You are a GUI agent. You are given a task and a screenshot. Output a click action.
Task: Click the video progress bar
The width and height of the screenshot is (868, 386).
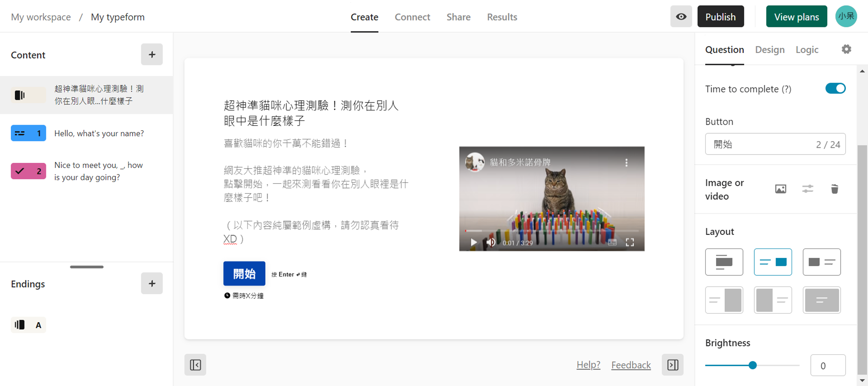552,231
